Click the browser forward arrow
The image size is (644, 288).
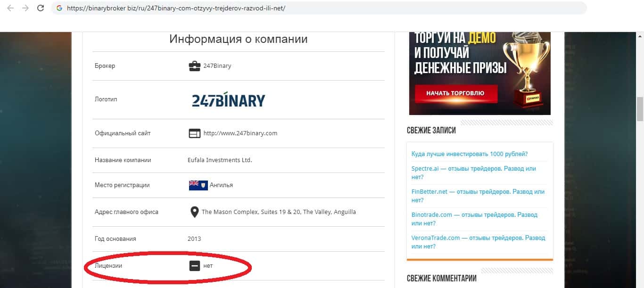coord(25,8)
